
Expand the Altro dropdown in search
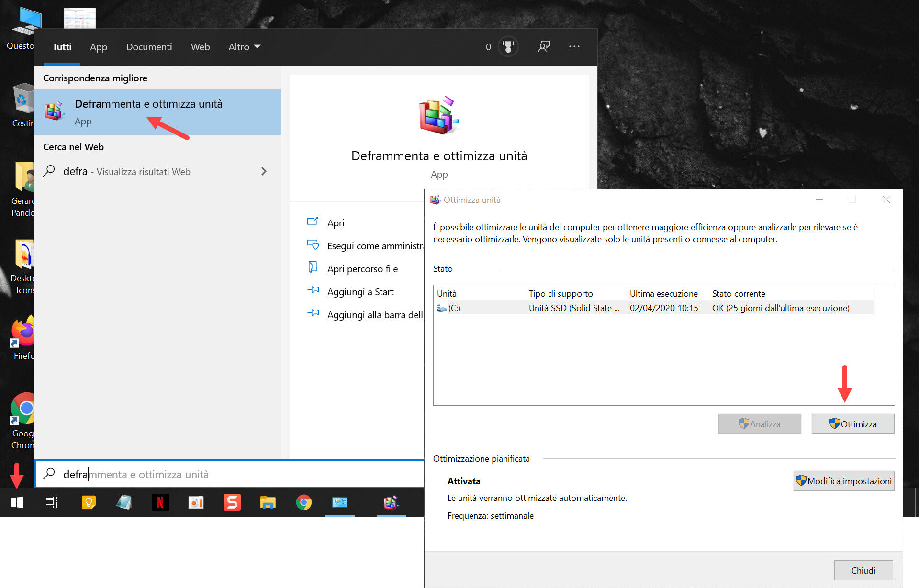pos(244,46)
